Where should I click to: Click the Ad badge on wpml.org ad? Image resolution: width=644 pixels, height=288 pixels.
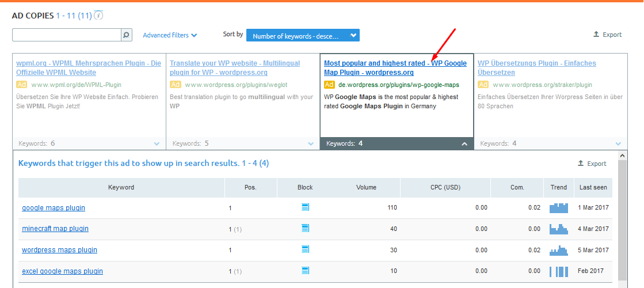click(x=22, y=85)
